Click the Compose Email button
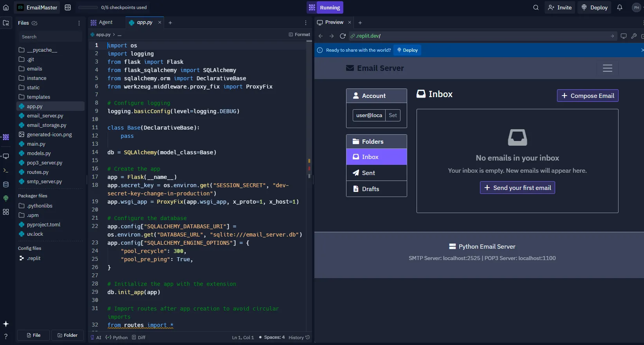The image size is (644, 345). (587, 96)
